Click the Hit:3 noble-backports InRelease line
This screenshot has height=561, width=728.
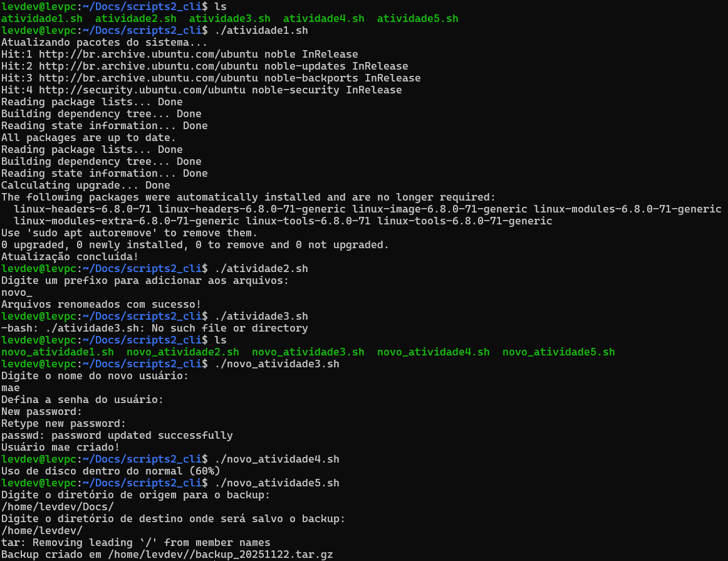211,78
